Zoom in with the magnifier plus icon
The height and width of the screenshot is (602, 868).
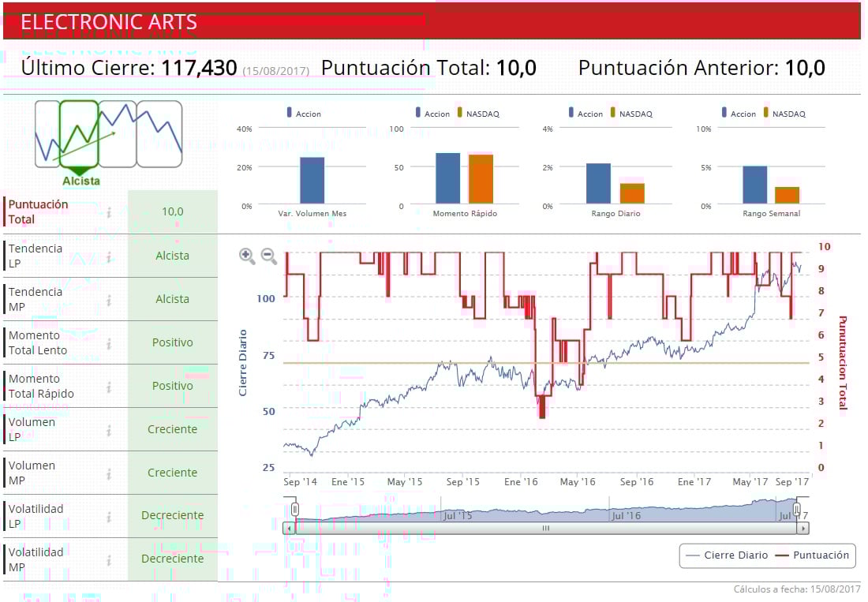point(247,256)
